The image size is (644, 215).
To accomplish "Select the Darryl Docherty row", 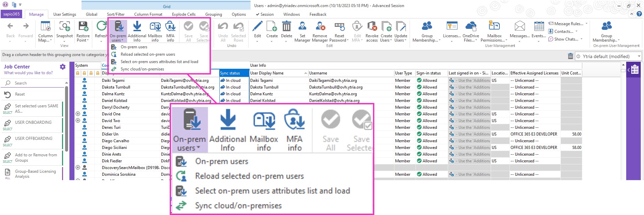I will 116,107.
